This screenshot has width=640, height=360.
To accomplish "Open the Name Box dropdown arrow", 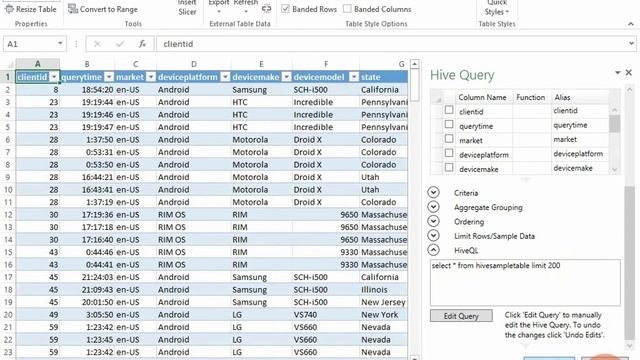I will click(x=60, y=43).
